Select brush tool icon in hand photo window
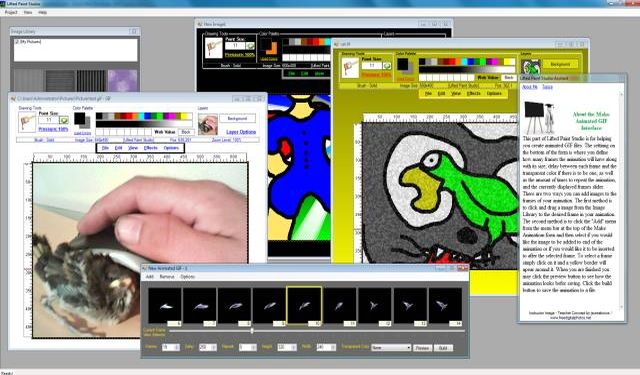 coord(27,122)
